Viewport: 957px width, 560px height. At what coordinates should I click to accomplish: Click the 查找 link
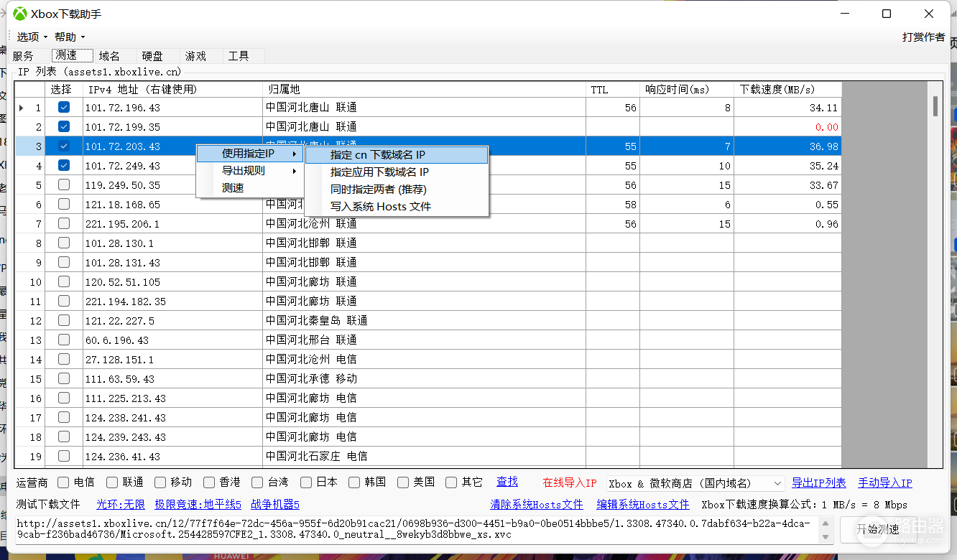(507, 482)
